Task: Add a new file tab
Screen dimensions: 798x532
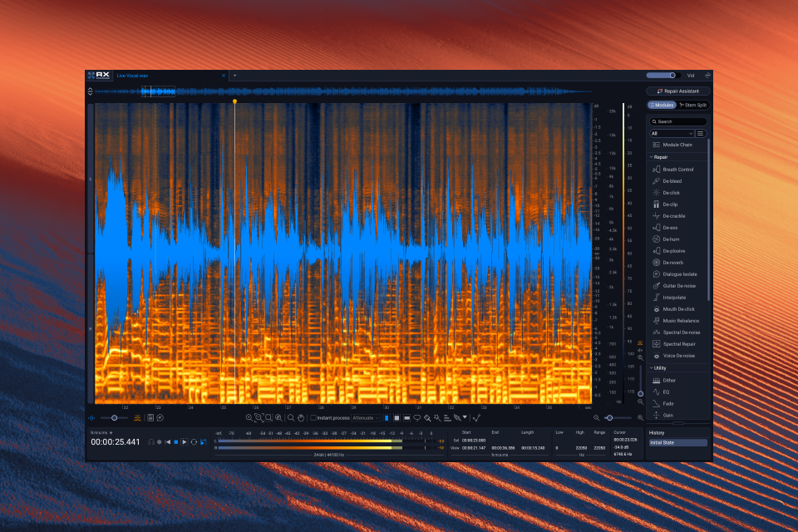Action: tap(234, 76)
